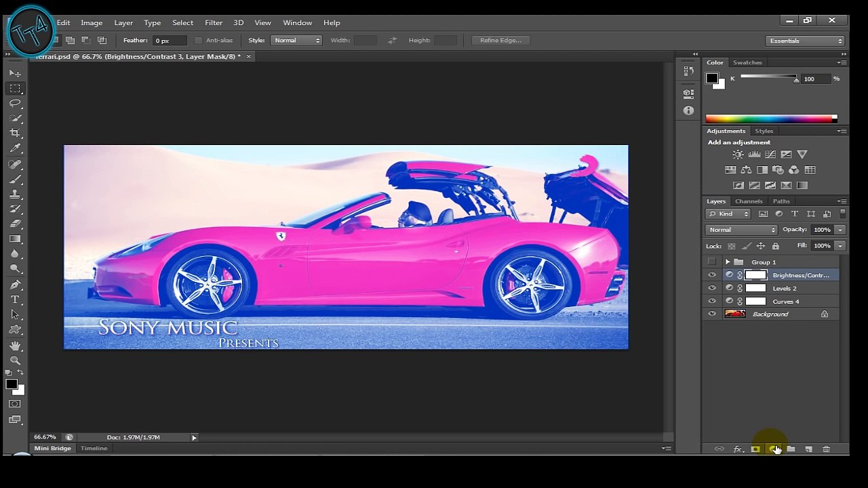
Task: Toggle the layer filter switch
Action: tap(842, 214)
